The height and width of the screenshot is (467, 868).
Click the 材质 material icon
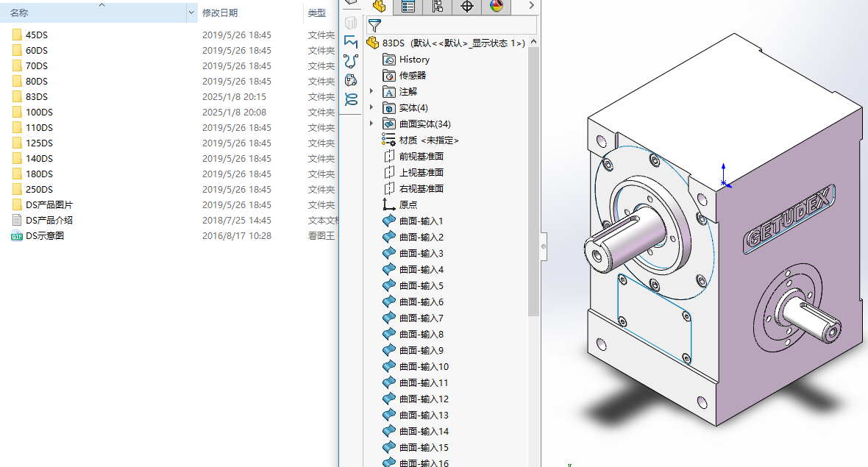[388, 140]
